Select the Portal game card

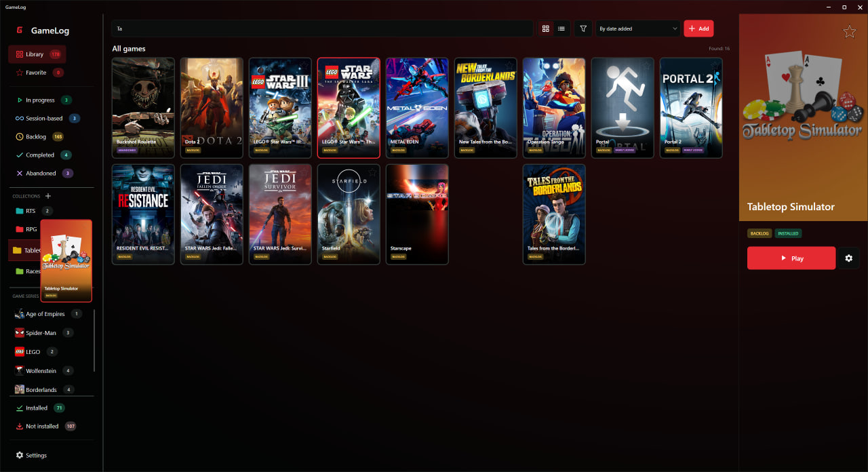pos(623,108)
